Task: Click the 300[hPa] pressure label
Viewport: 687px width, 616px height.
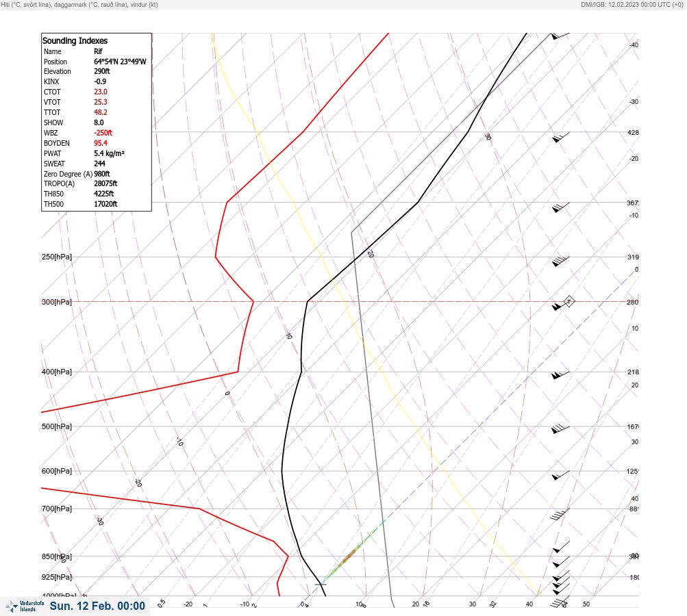Action: (57, 302)
